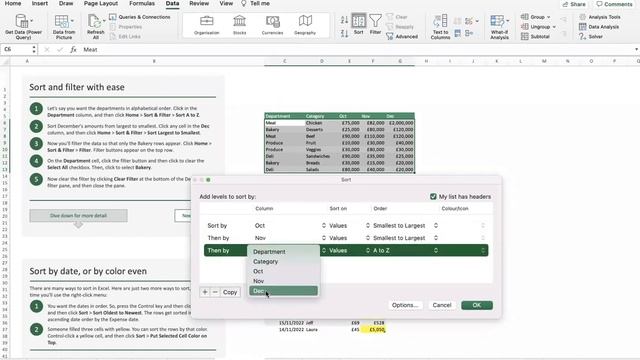The height and width of the screenshot is (360, 640).
Task: Switch to the Home tab
Action: tap(13, 3)
